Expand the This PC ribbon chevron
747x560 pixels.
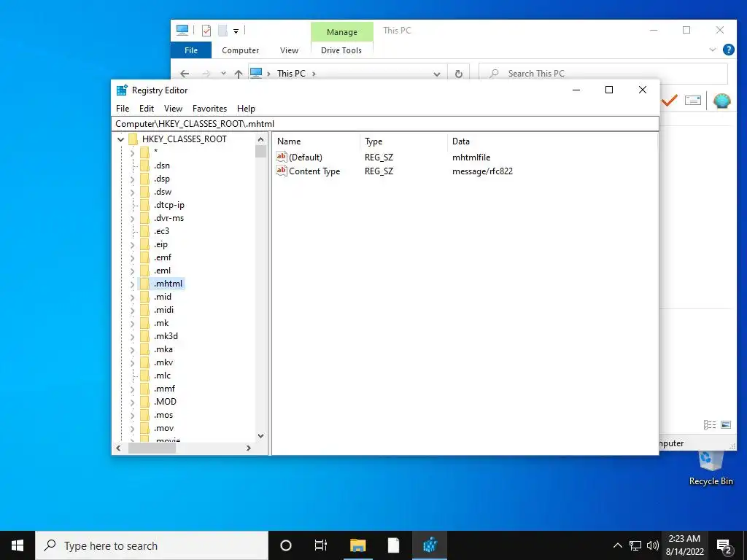(713, 50)
